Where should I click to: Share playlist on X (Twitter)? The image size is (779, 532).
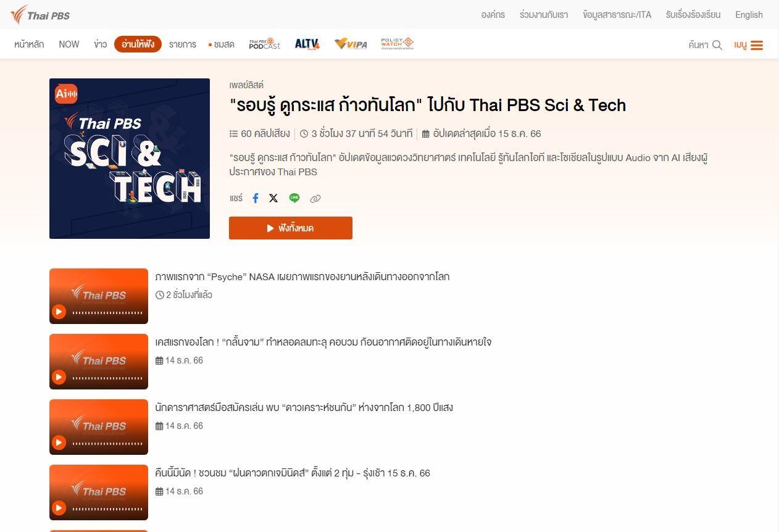[x=273, y=198]
